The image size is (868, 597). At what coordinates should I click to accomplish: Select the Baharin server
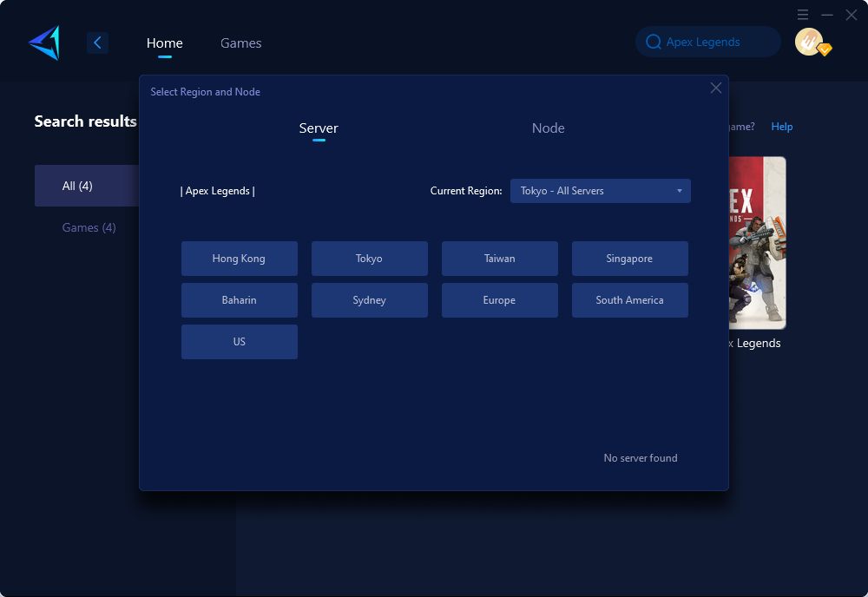240,300
